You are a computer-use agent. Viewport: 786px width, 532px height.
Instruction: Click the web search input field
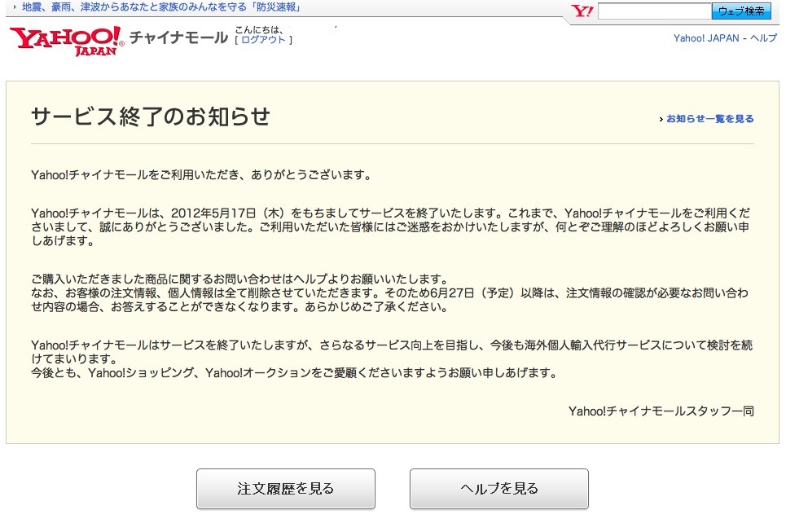coord(655,11)
